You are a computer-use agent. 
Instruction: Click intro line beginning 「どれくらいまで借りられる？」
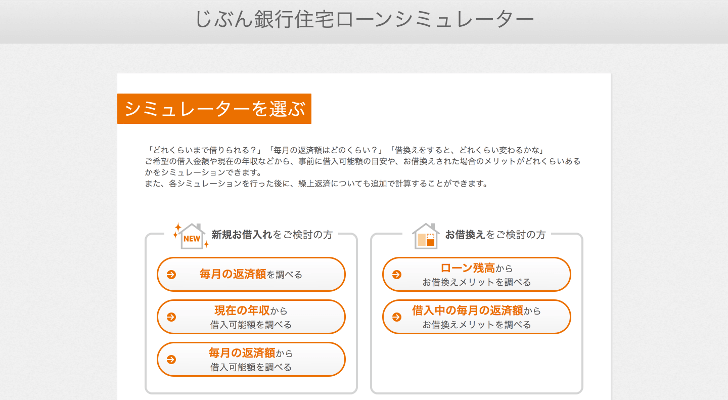(344, 150)
